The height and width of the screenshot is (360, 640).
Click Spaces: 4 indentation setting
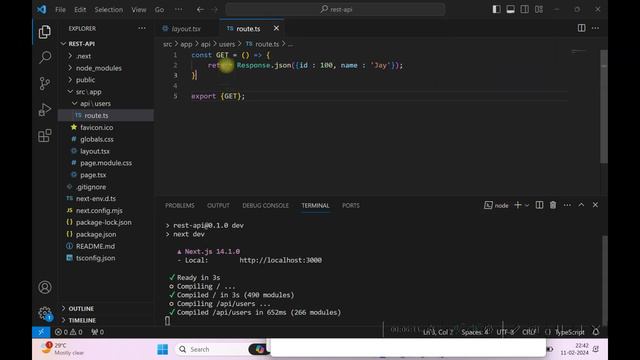click(x=475, y=332)
